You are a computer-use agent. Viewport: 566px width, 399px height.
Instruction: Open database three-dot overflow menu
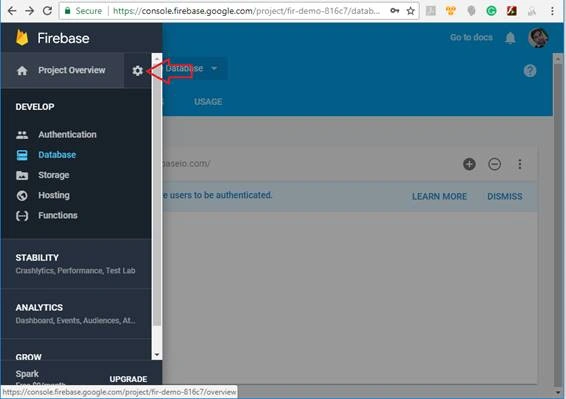pyautogui.click(x=519, y=164)
